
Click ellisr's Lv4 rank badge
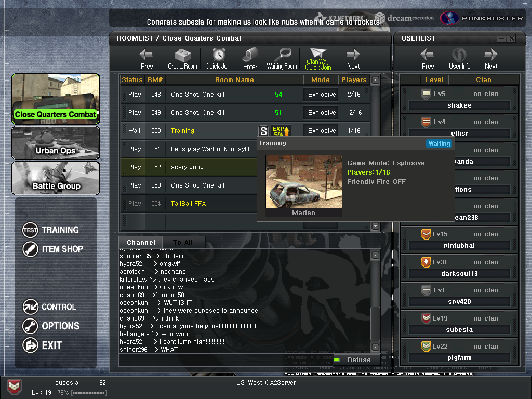tap(426, 122)
